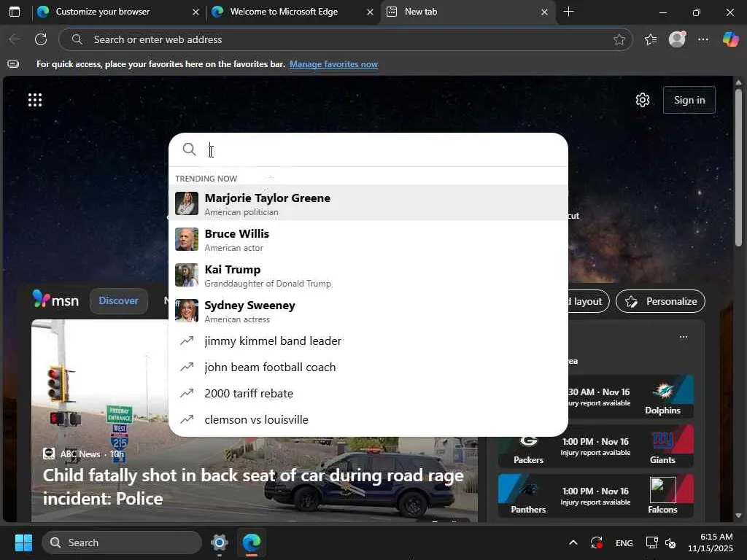This screenshot has width=747, height=560.
Task: Choose clemson vs louisville suggestion
Action: point(368,419)
